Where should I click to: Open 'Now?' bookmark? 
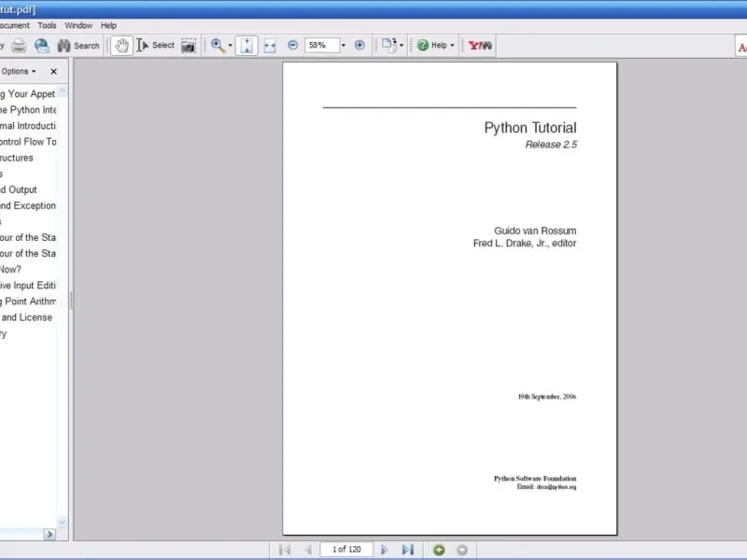click(x=10, y=270)
